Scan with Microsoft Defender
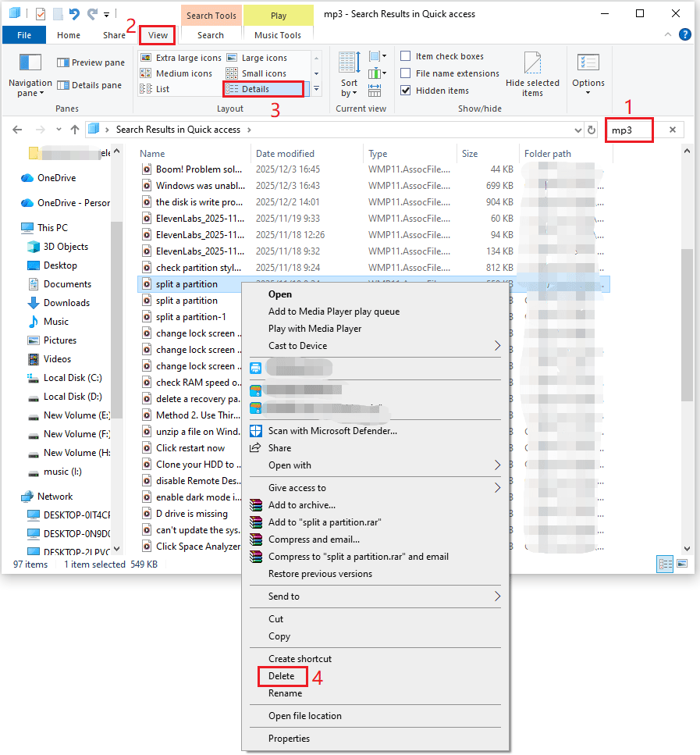Screen dimensions: 700x755 click(x=332, y=431)
